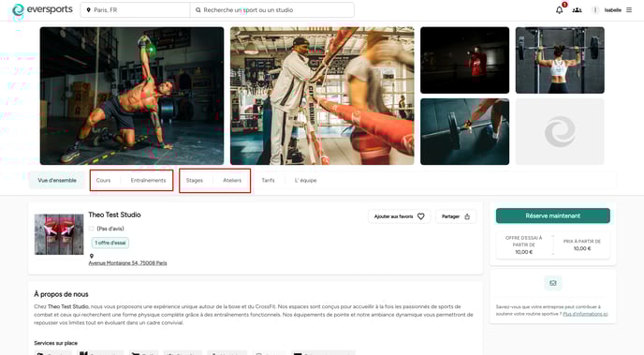This screenshot has width=644, height=355.
Task: Click the Eversports logo
Action: [x=42, y=9]
